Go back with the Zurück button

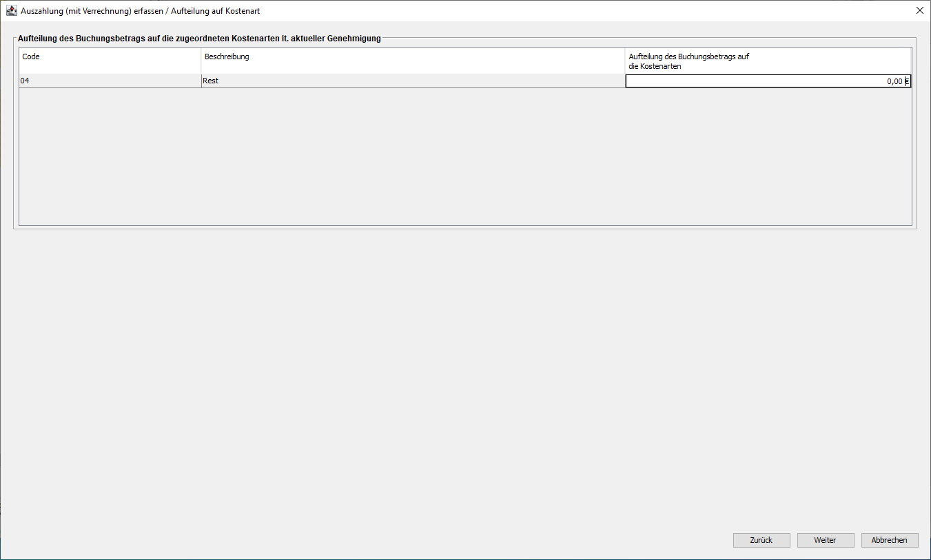pyautogui.click(x=761, y=540)
